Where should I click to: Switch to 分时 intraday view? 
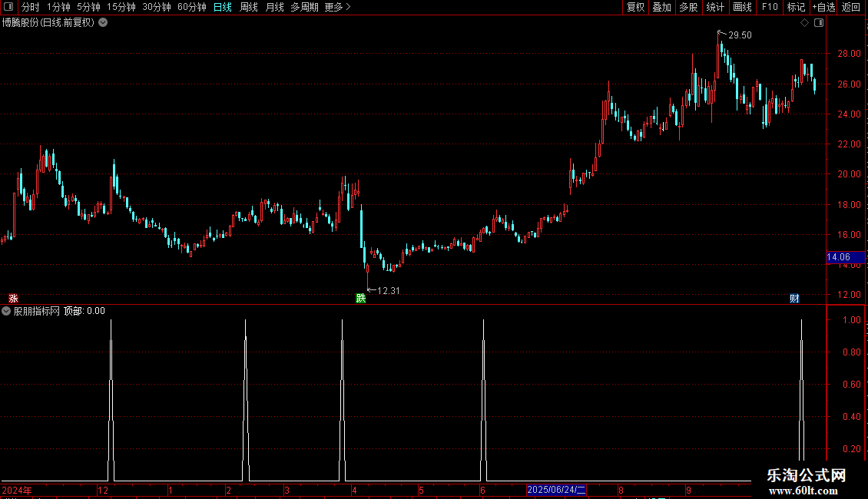31,7
